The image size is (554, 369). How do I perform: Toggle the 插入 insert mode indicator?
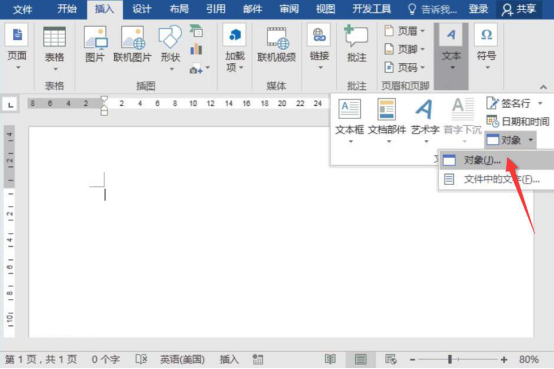[x=229, y=359]
